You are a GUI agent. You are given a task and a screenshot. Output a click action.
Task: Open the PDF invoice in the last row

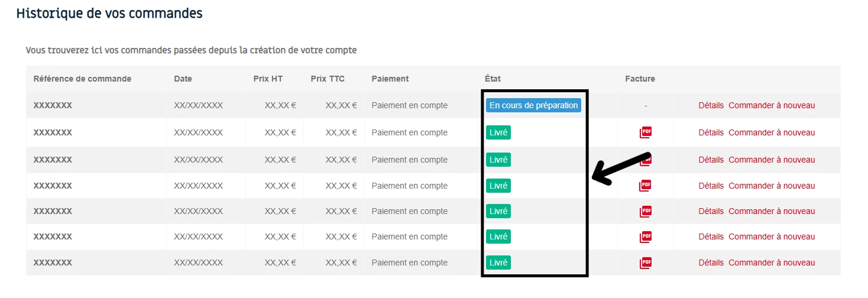coord(646,263)
